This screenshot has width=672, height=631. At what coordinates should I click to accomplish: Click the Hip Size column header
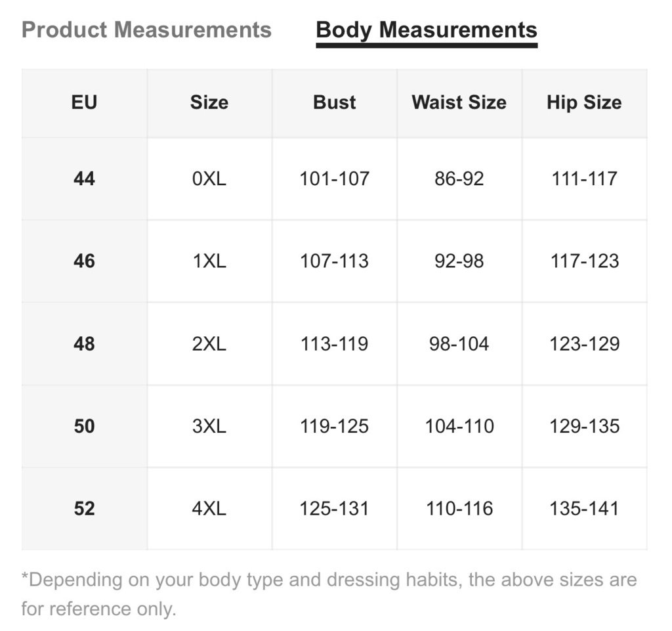click(x=584, y=103)
